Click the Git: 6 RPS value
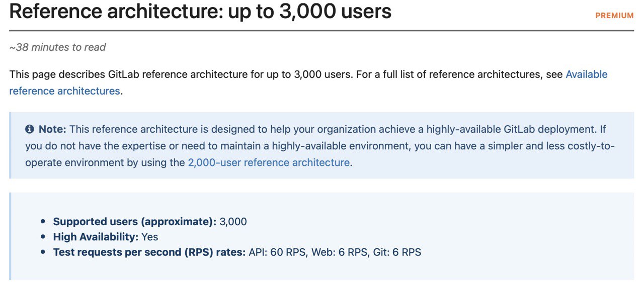The height and width of the screenshot is (285, 644). pos(397,252)
